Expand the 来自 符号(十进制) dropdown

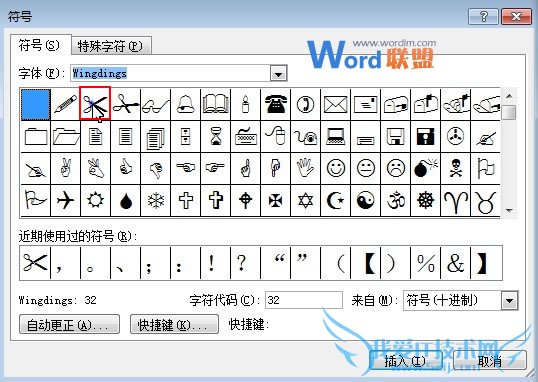tap(510, 300)
